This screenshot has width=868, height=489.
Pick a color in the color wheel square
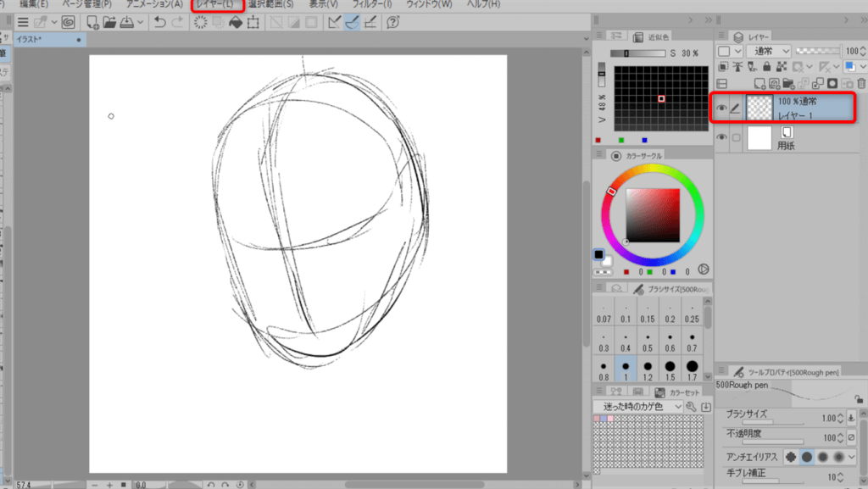[653, 215]
